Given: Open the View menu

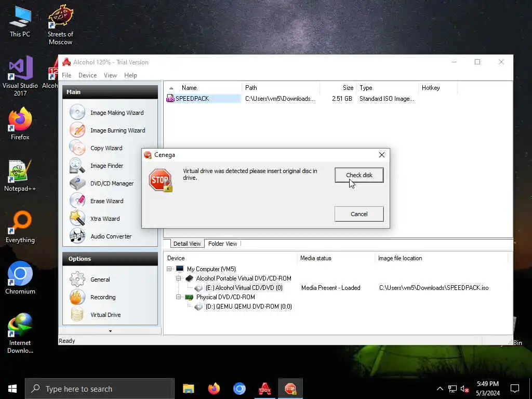Looking at the screenshot, I should pos(110,75).
